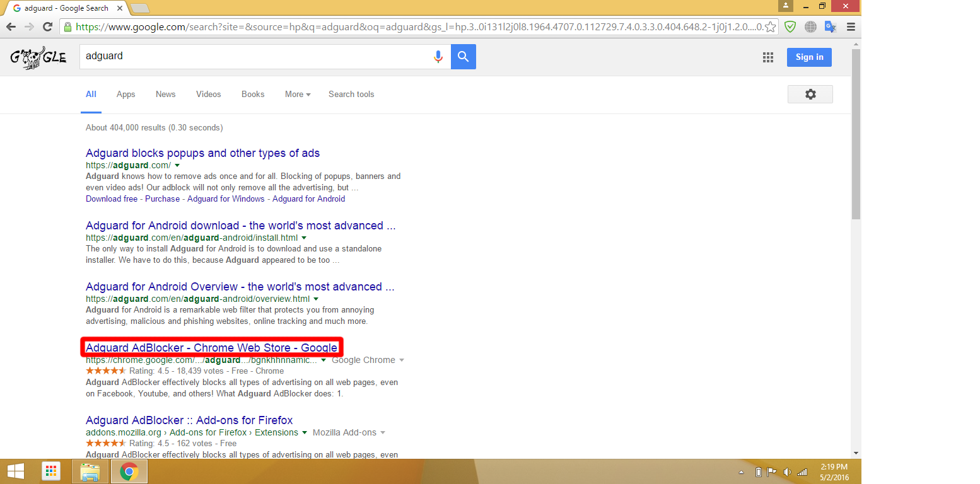Expand the More search categories dropdown
The image size is (980, 484).
click(x=298, y=95)
